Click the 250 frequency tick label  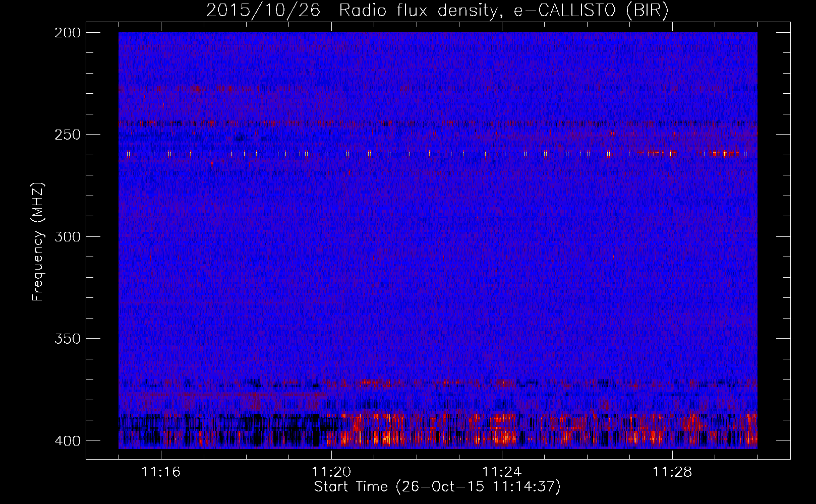68,135
